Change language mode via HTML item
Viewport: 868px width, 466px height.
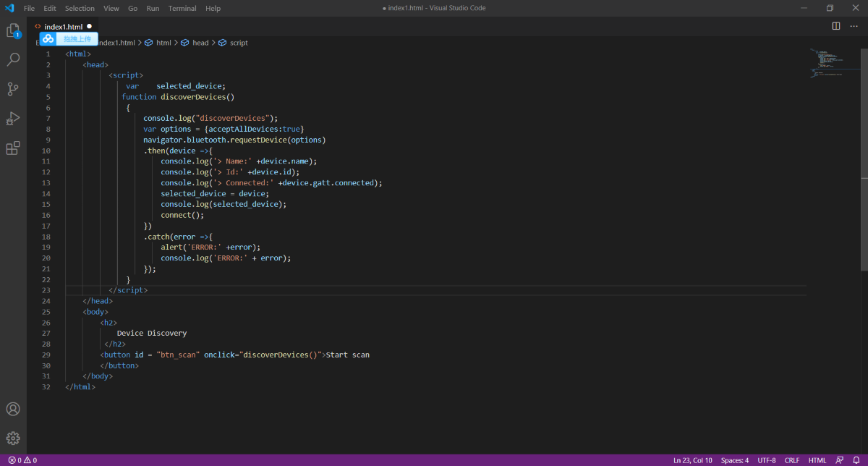817,460
